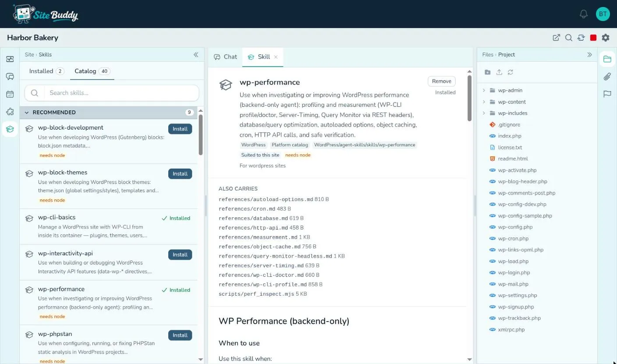617x364 pixels.
Task: Click references/object-cache.md entry
Action: coord(267,247)
